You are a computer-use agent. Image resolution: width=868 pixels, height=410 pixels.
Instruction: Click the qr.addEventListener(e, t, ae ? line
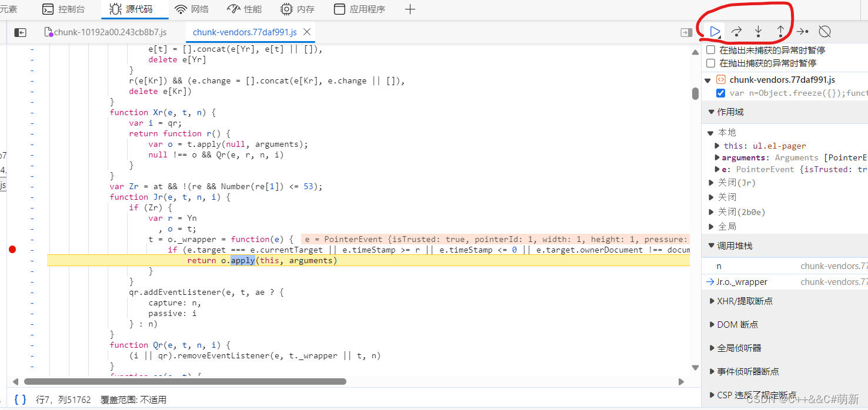pos(206,292)
